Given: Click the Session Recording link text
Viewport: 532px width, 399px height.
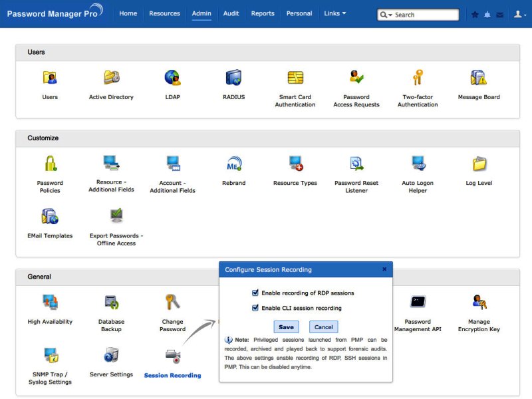Looking at the screenshot, I should [172, 375].
